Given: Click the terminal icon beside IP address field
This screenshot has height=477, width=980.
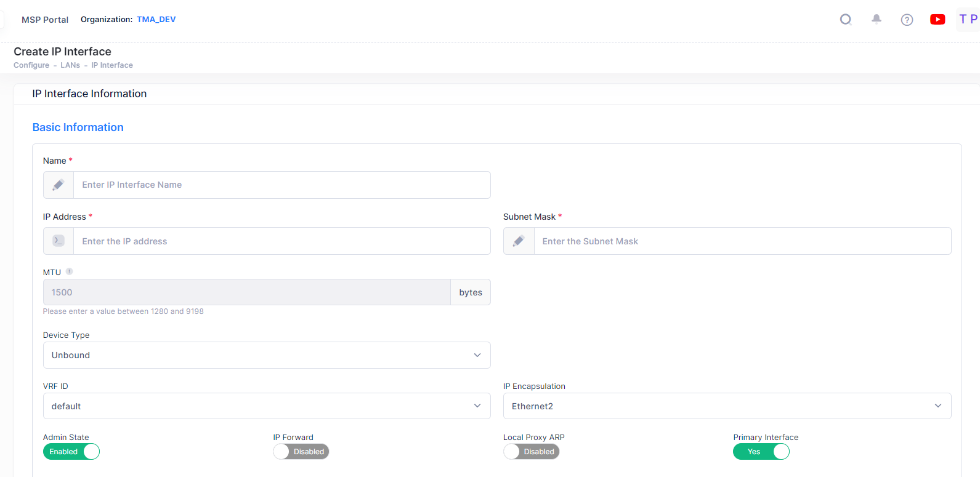Looking at the screenshot, I should click(59, 241).
